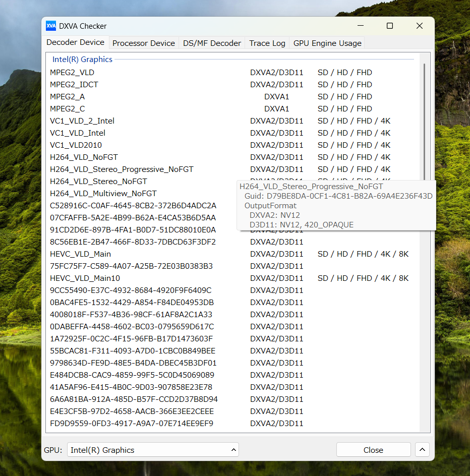This screenshot has height=476, width=470.
Task: Minimize the DXVA Checker window
Action: point(361,26)
